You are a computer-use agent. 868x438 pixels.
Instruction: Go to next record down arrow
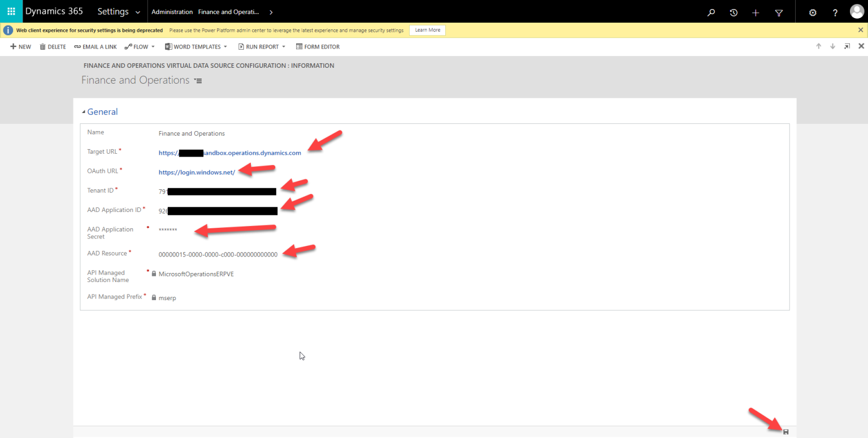pyautogui.click(x=832, y=46)
